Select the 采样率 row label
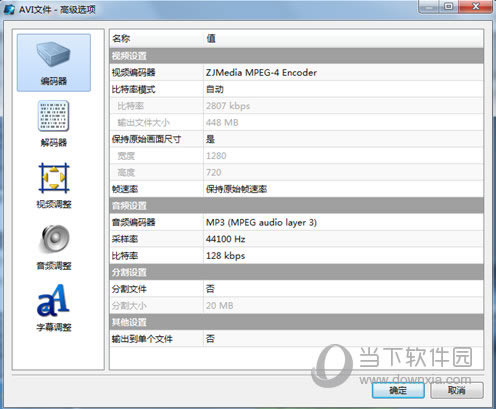496x409 pixels. tap(125, 239)
